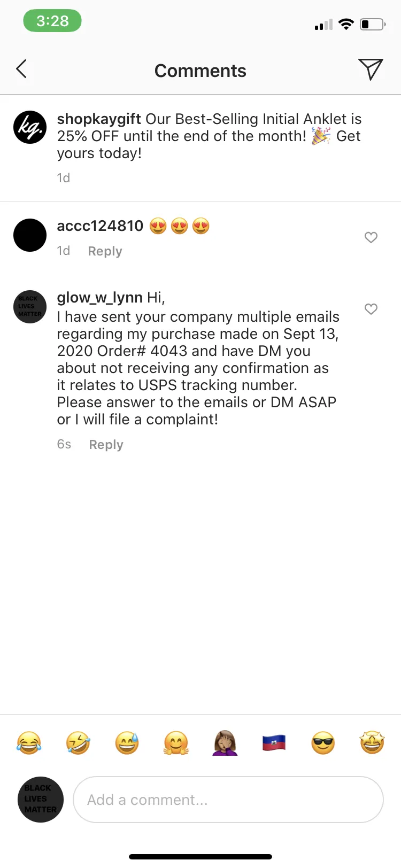The height and width of the screenshot is (868, 401).
Task: Like glow_w_lynn's comment with the heart
Action: point(371,309)
